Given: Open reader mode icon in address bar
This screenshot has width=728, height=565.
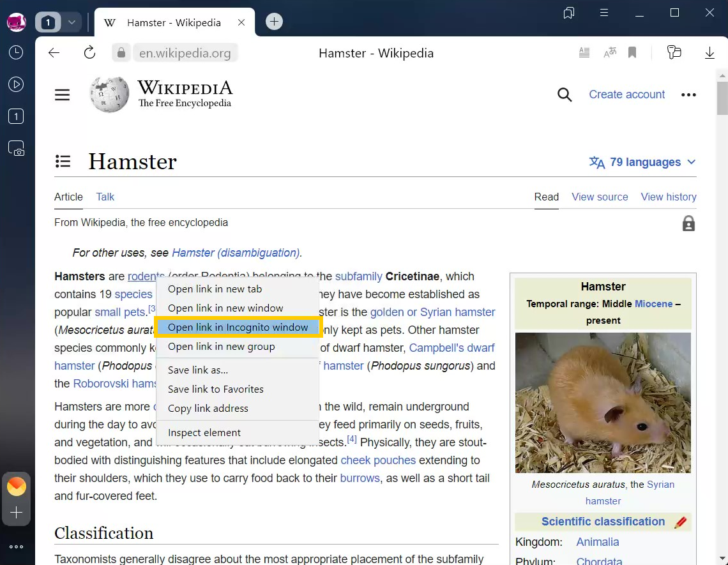Looking at the screenshot, I should (584, 53).
